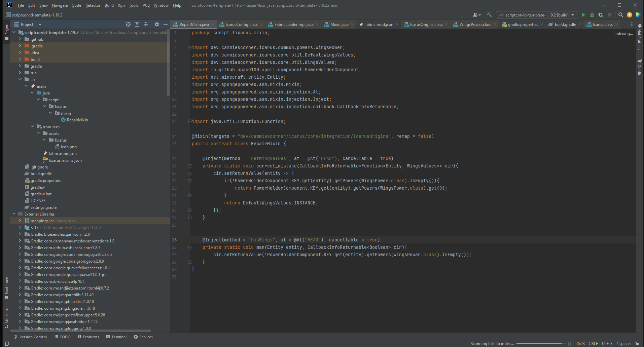Open the Refactor menu
Image resolution: width=644 pixels, height=347 pixels.
pos(93,5)
